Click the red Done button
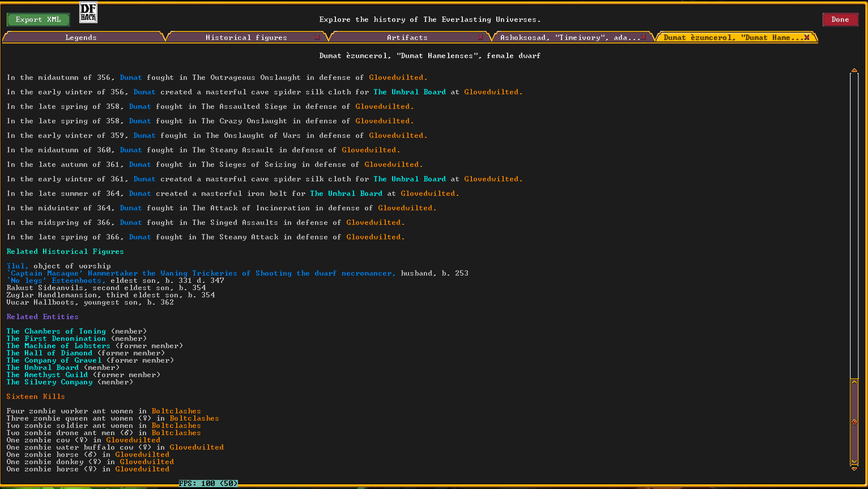 [840, 19]
